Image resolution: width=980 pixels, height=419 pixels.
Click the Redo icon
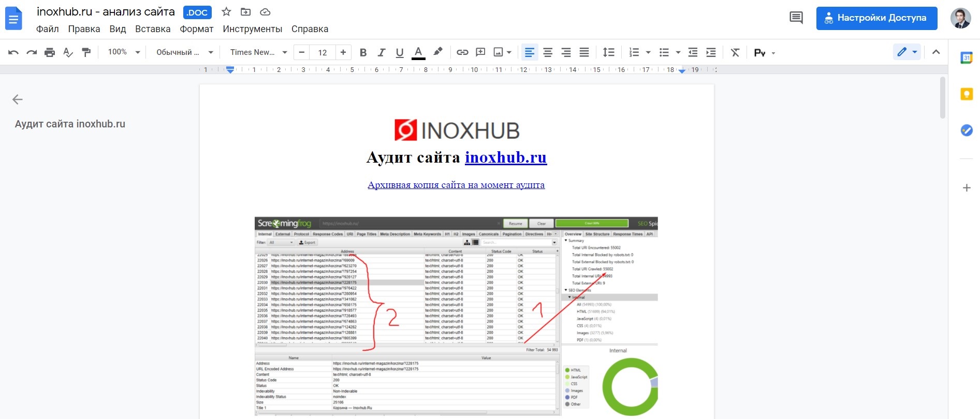32,52
